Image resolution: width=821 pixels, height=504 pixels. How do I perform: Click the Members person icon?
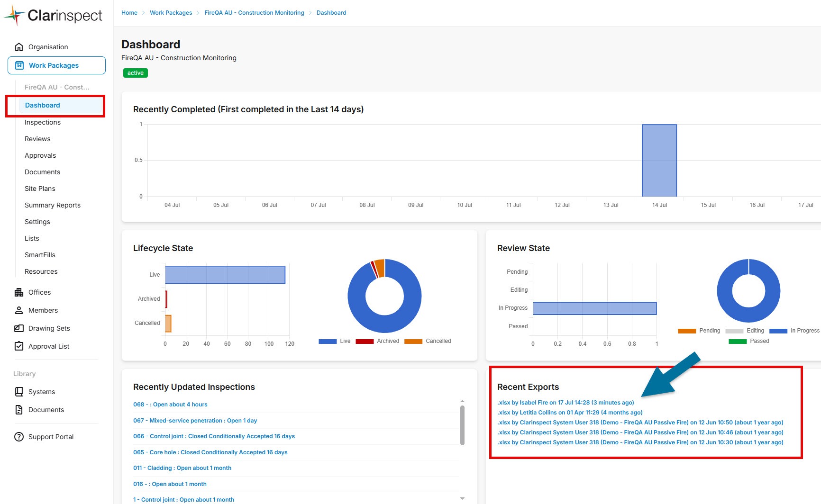pyautogui.click(x=19, y=310)
